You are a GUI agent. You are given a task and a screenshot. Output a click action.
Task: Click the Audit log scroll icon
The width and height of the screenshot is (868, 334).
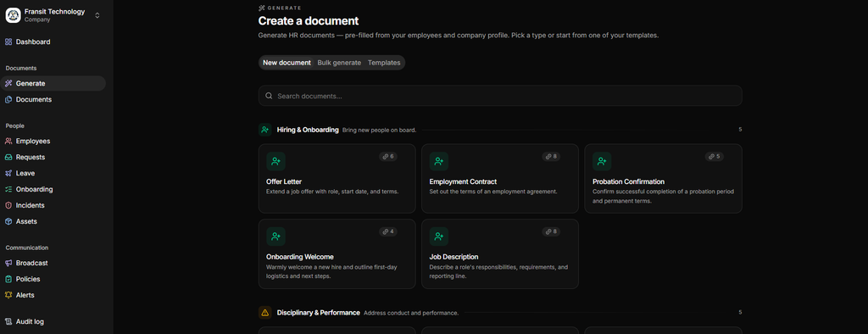point(8,322)
